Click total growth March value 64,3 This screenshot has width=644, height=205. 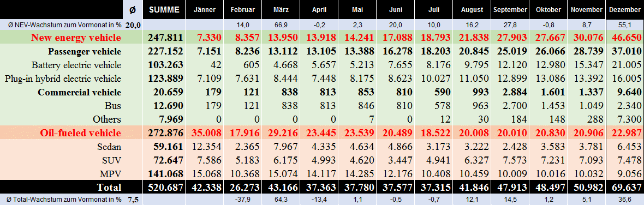point(281,200)
